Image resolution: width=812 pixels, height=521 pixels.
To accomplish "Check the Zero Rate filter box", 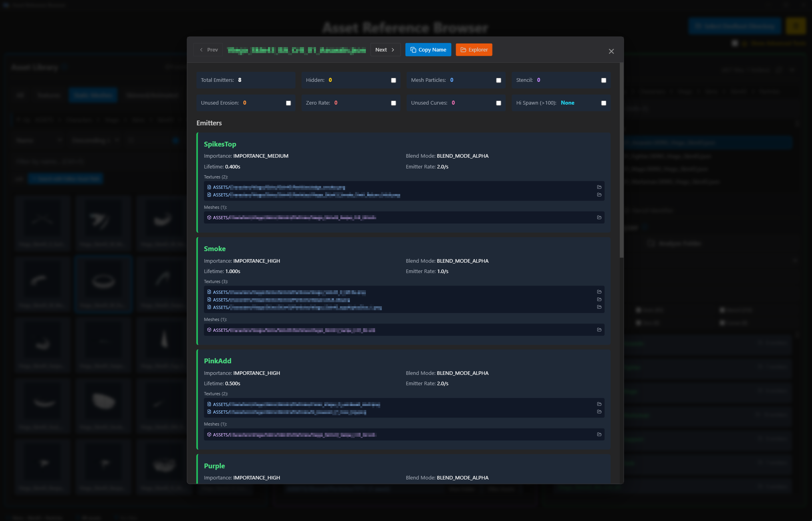I will 393,103.
